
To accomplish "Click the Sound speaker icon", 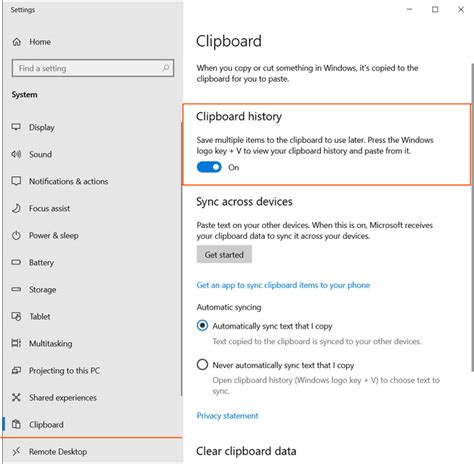I will coord(16,154).
